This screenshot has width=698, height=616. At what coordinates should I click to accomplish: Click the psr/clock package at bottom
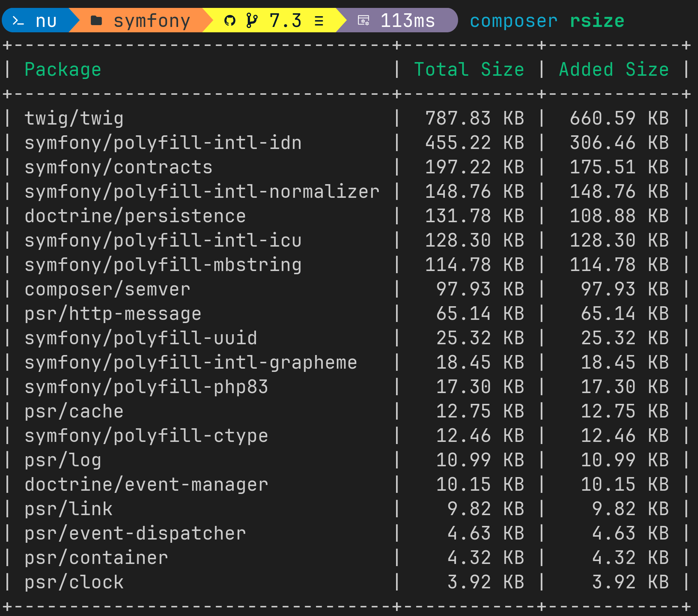tap(74, 582)
